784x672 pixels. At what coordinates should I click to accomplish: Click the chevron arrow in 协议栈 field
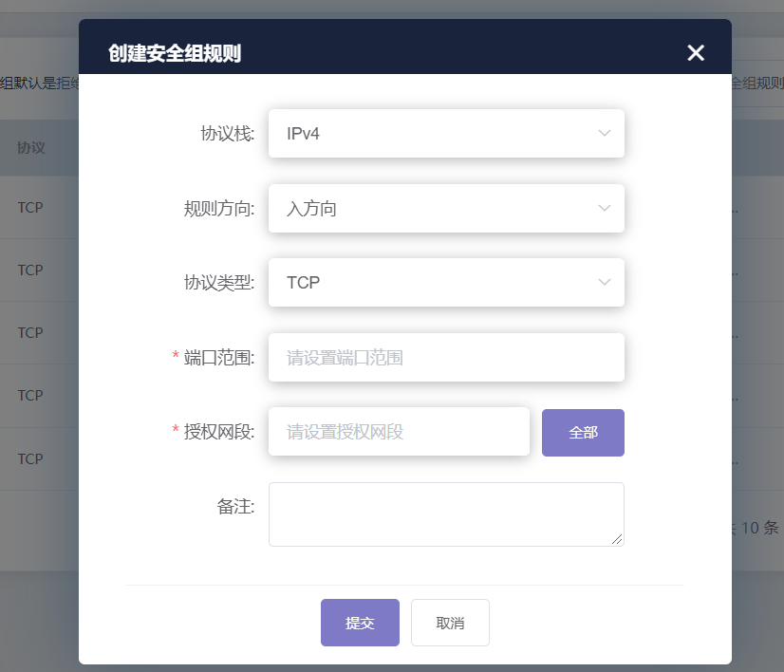tap(605, 134)
